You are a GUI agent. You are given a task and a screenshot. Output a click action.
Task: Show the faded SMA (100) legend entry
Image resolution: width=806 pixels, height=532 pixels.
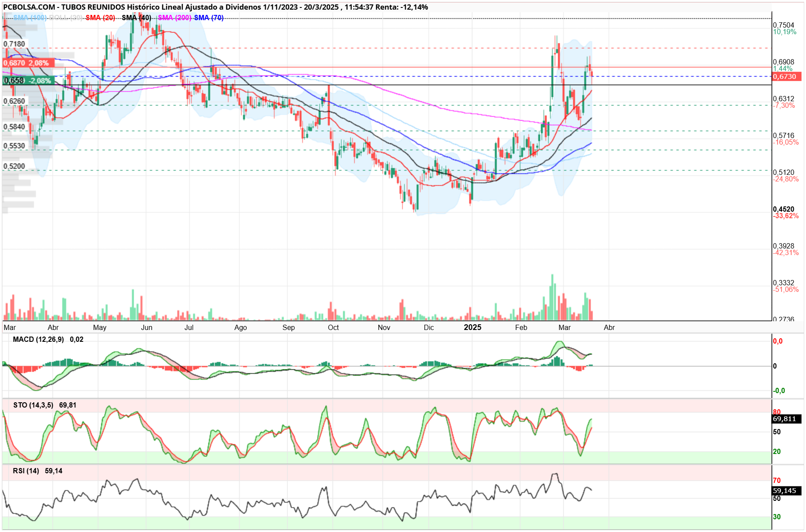tap(29, 18)
